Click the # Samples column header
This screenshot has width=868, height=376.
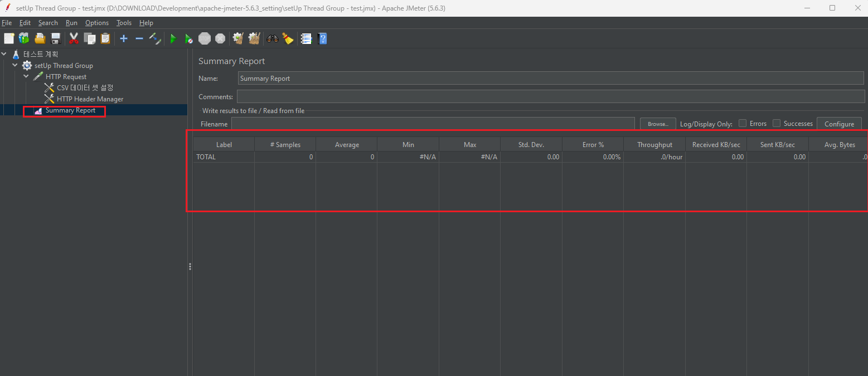coord(285,144)
